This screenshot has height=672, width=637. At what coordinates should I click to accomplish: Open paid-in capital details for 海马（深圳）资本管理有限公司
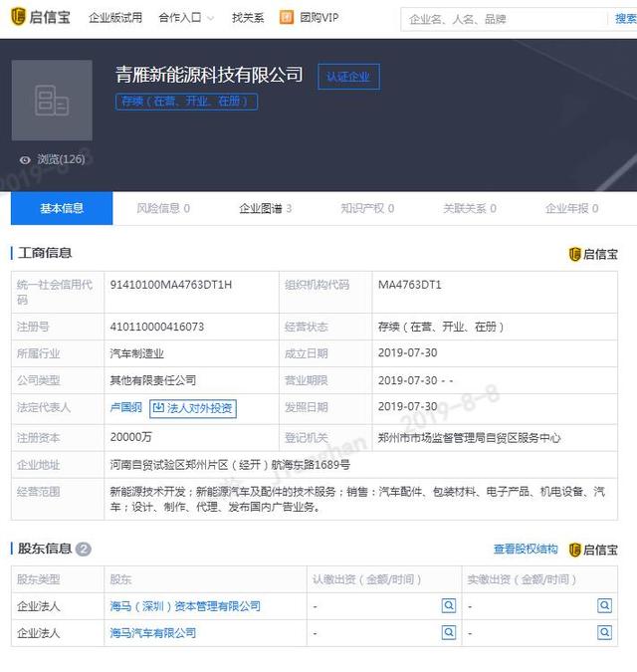(x=604, y=605)
